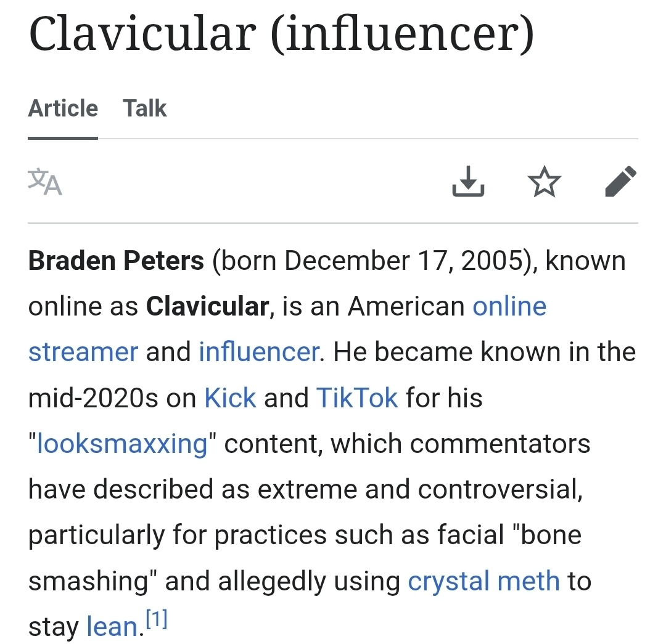
Task: Click the "influencer" link
Action: tap(258, 352)
